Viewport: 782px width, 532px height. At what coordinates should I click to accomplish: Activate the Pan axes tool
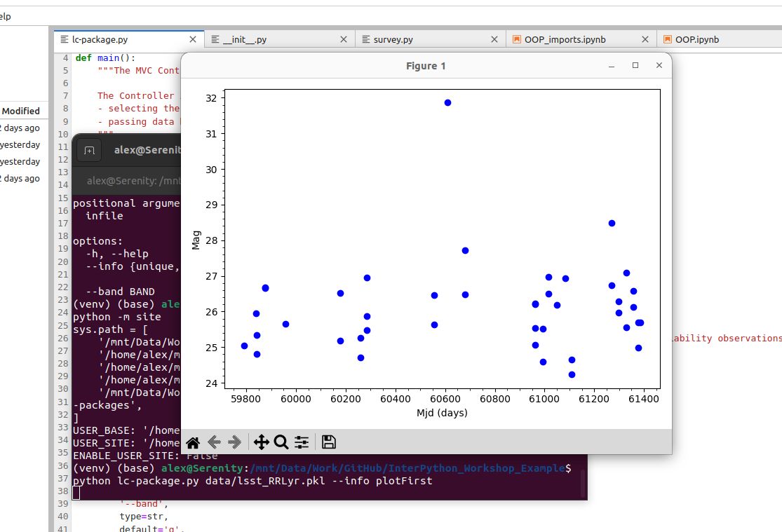pyautogui.click(x=262, y=442)
